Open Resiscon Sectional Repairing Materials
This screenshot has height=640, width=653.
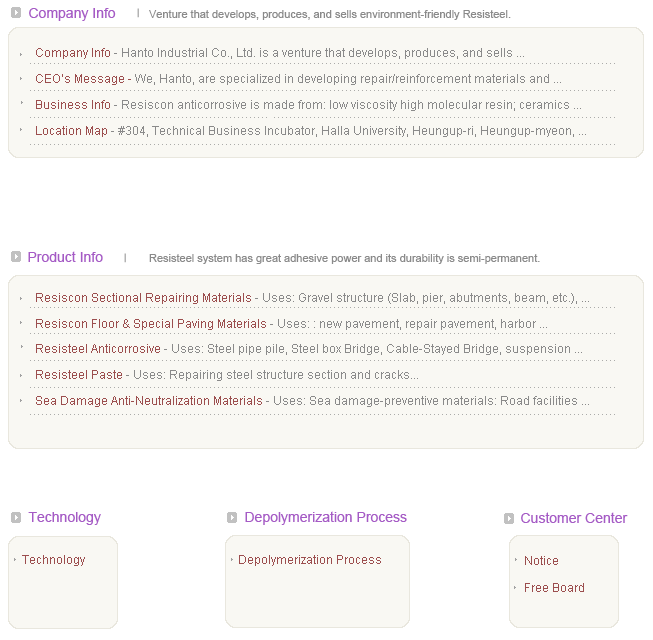tap(143, 298)
